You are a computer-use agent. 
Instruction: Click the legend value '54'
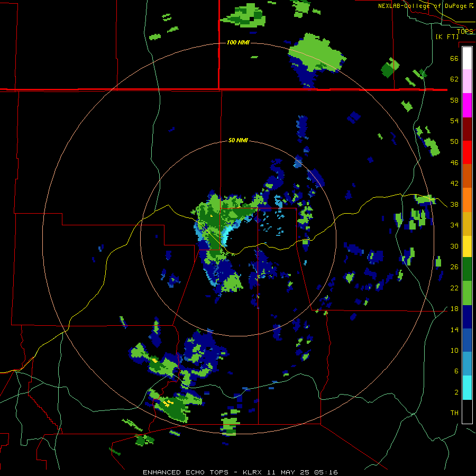(454, 121)
